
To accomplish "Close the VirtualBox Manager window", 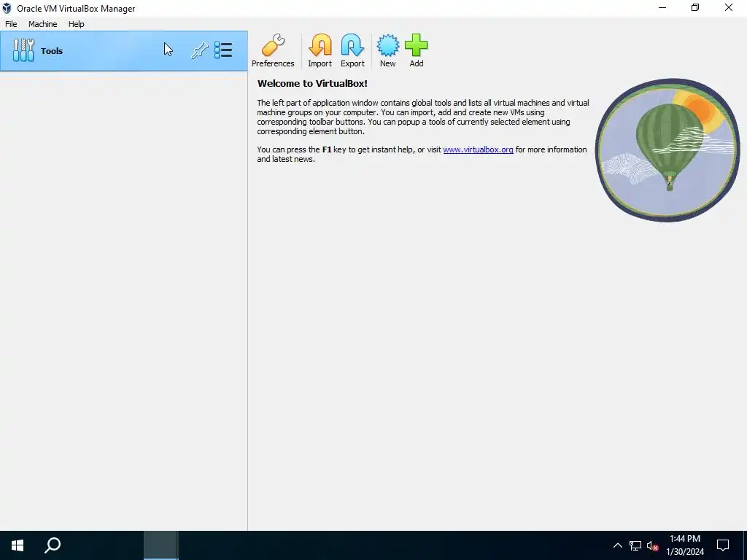I will (x=729, y=8).
